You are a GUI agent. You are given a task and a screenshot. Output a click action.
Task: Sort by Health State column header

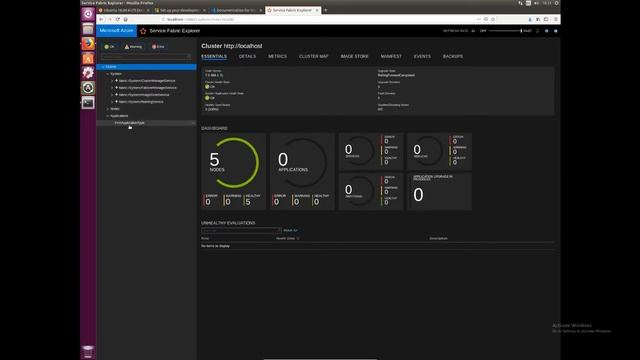(285, 238)
